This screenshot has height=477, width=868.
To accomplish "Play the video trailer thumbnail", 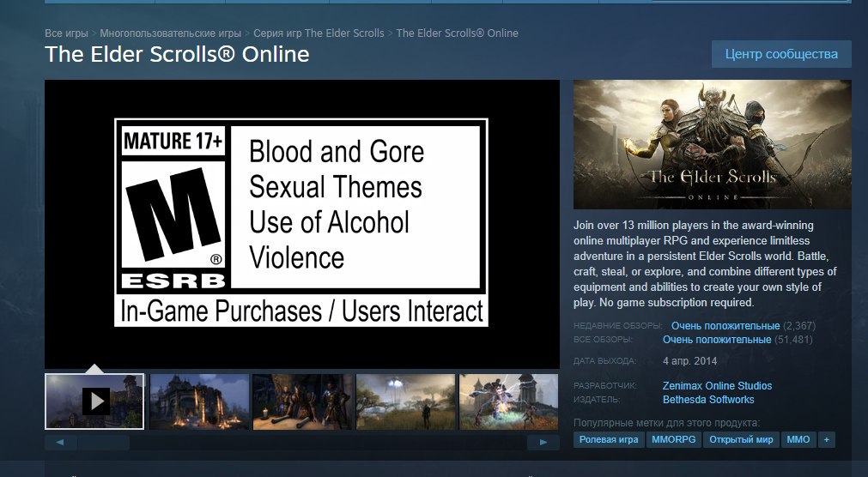I will (x=94, y=402).
